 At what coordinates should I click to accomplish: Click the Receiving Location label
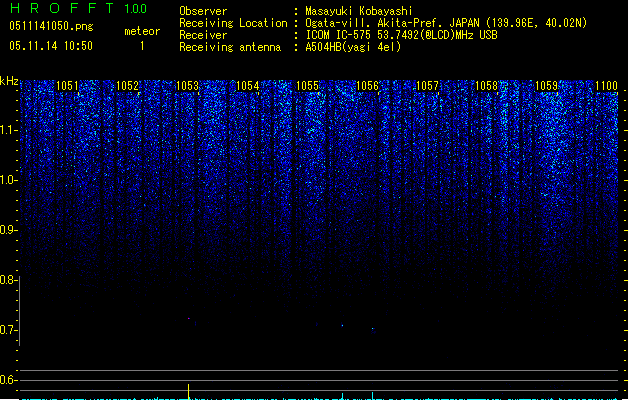tap(233, 23)
